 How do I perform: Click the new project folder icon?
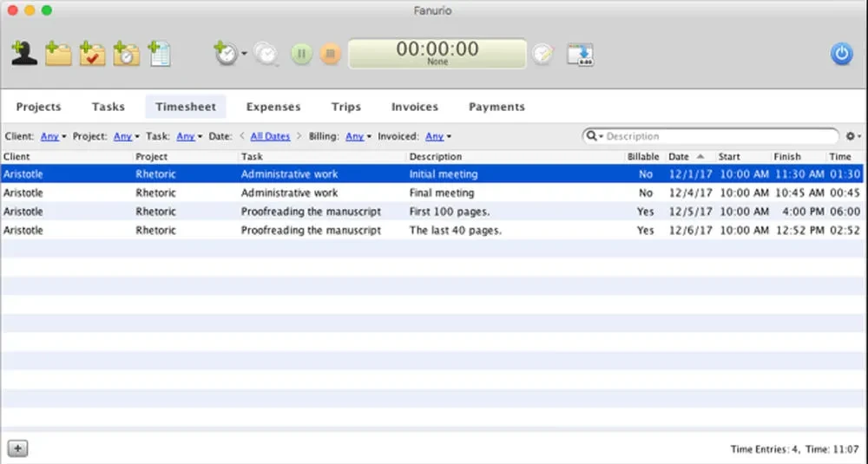(x=58, y=54)
